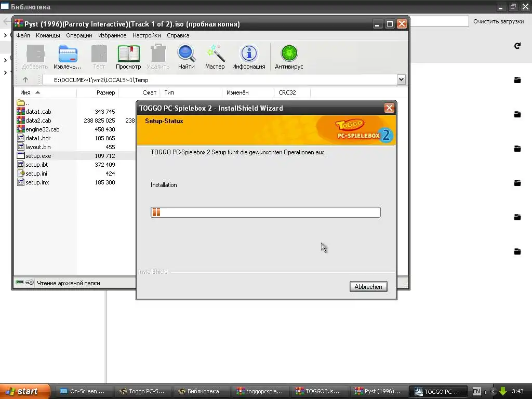The height and width of the screenshot is (399, 532).
Task: Open the Просмотр view icon
Action: coord(128,57)
